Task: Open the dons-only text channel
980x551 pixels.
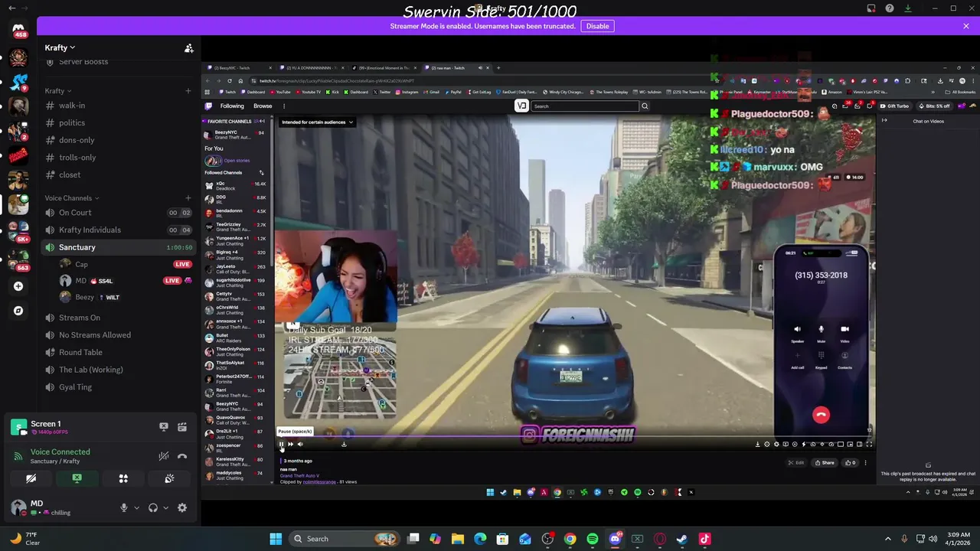Action: [119, 140]
